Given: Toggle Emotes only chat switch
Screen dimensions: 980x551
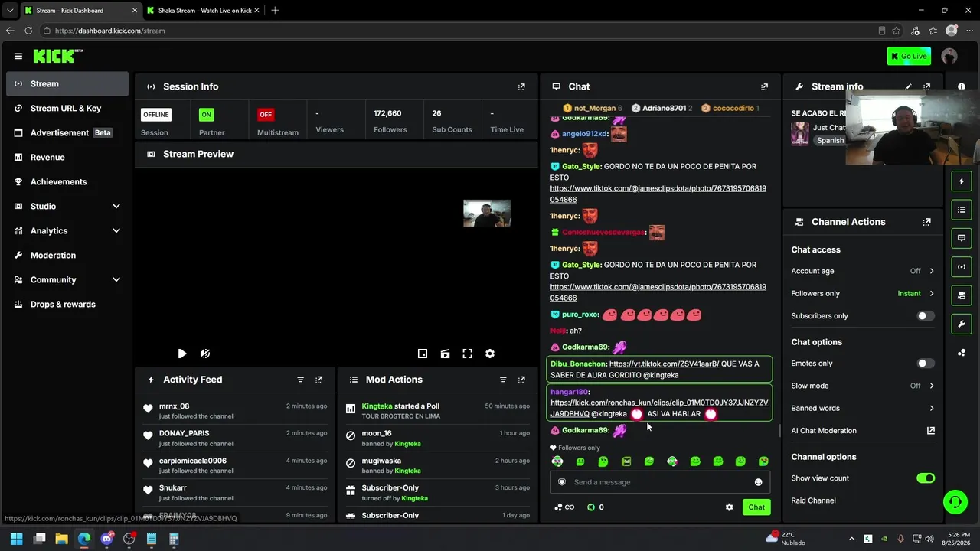Looking at the screenshot, I should pyautogui.click(x=926, y=364).
